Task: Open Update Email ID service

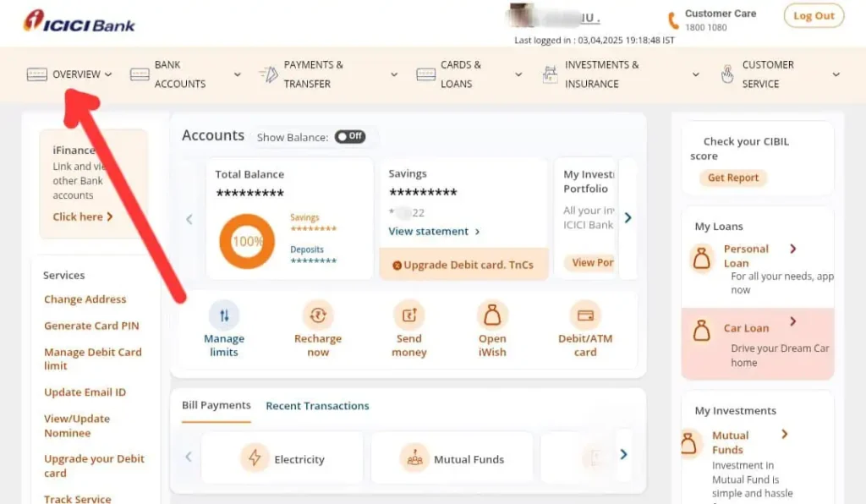Action: 85,392
